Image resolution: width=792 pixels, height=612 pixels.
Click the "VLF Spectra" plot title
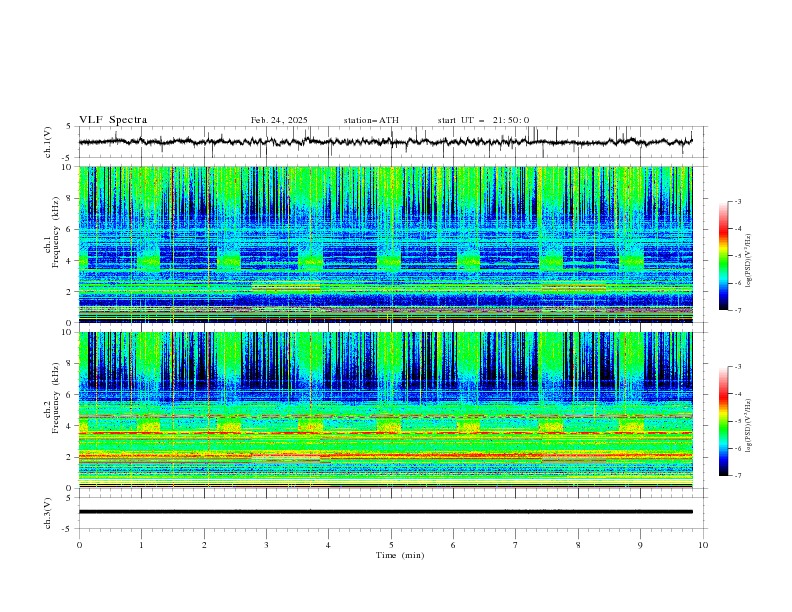pos(113,120)
